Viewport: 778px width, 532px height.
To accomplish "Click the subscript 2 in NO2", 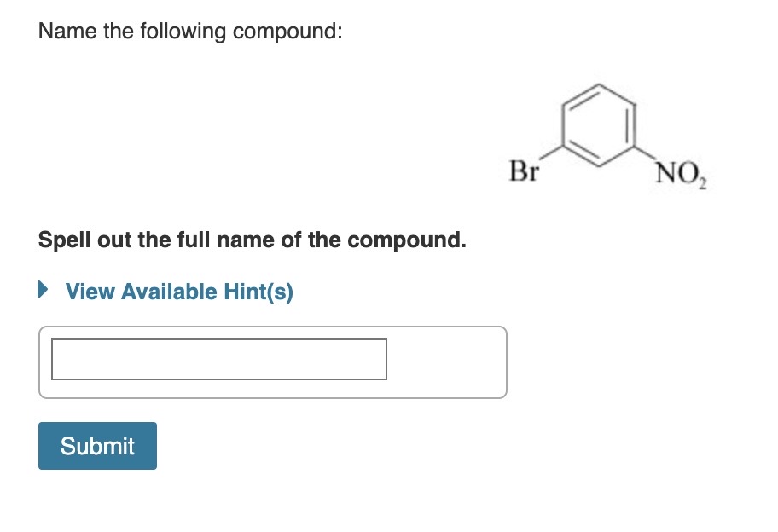I will point(704,182).
